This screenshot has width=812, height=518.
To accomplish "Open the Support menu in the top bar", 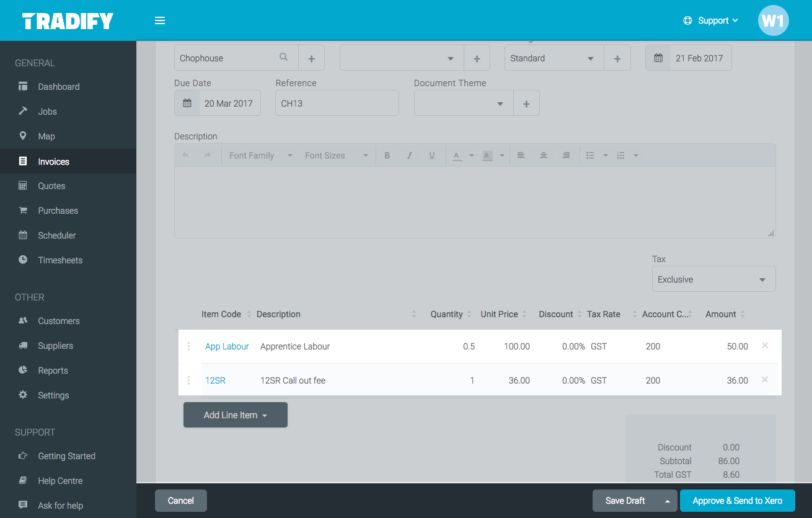I will (711, 20).
